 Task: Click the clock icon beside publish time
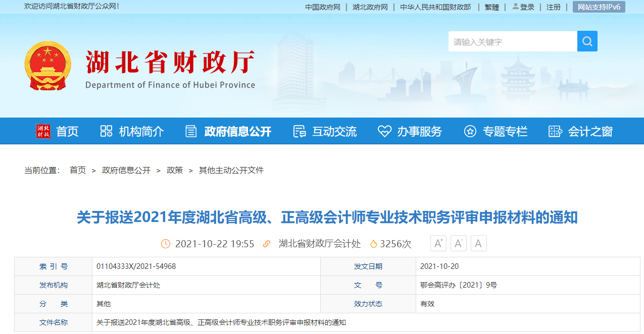[165, 243]
